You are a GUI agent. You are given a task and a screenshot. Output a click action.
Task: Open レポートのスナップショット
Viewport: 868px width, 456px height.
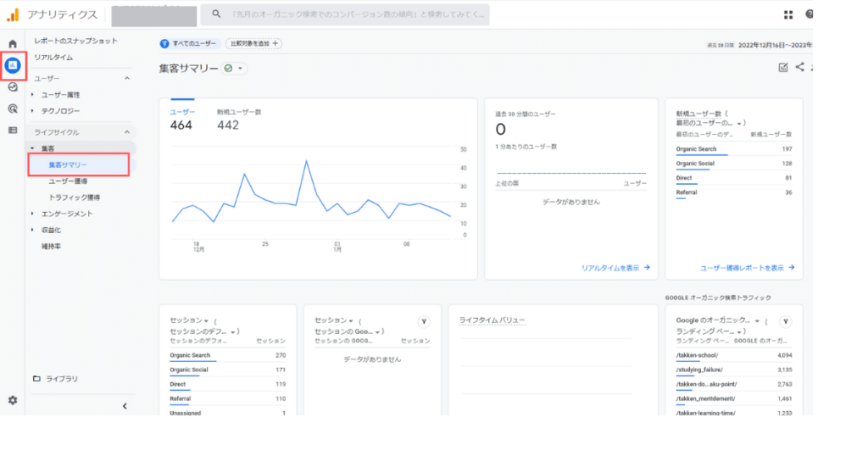[75, 41]
